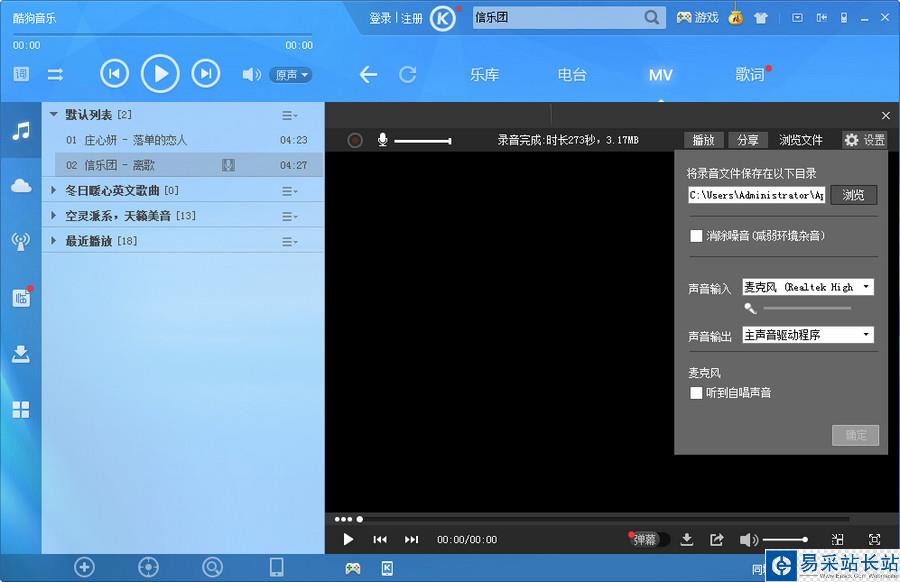The image size is (900, 582).
Task: Click the 播放 button in recording bar
Action: pyautogui.click(x=703, y=140)
